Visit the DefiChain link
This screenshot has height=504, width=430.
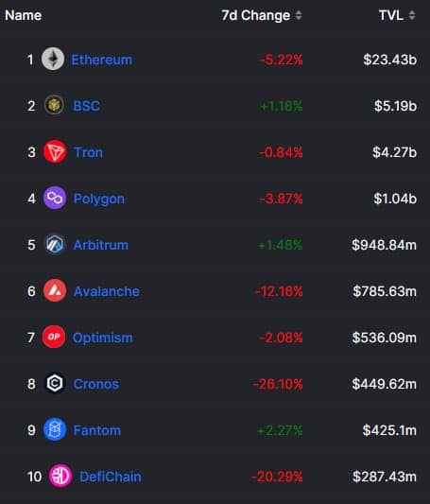click(x=111, y=477)
